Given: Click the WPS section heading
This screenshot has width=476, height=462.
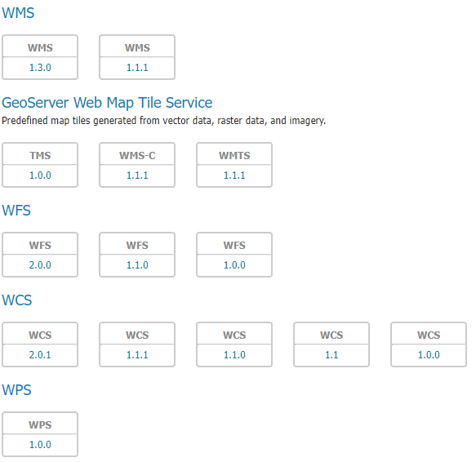Looking at the screenshot, I should click(x=16, y=389).
